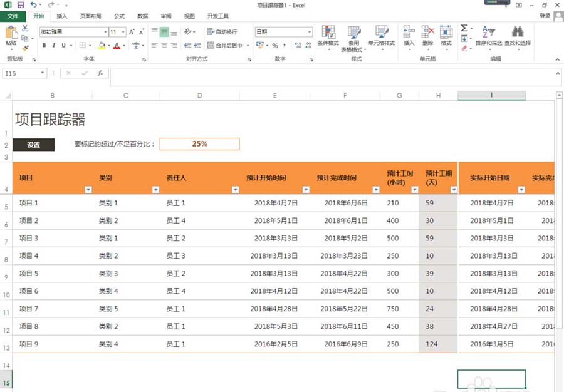Screen dimensions: 564x392
Task: Open 条件格式 conditional formatting
Action: [328, 38]
